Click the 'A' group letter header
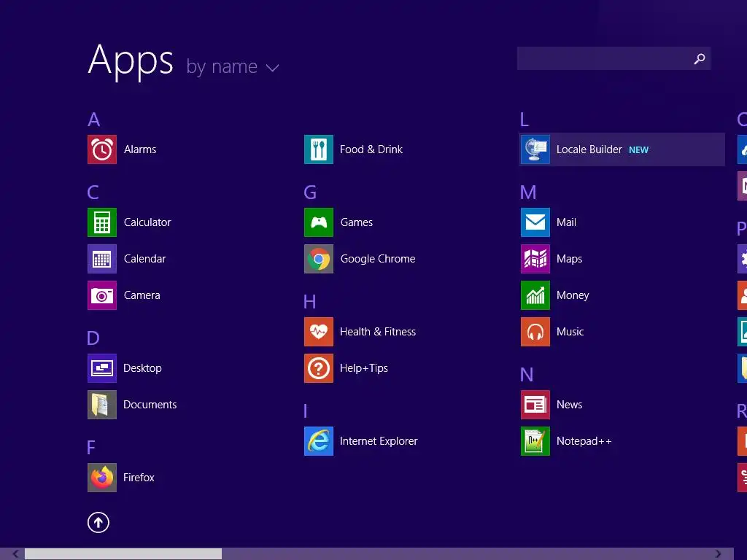This screenshot has height=560, width=747. [94, 120]
